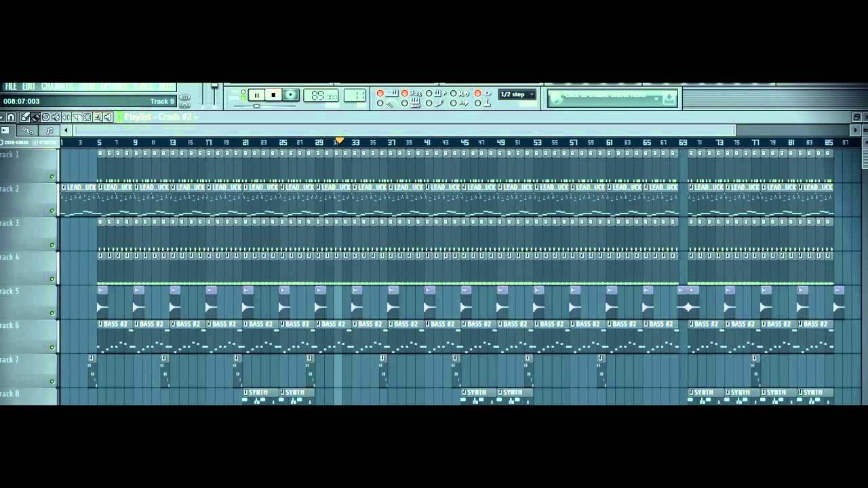
Task: Select the dashed-box Select tool
Action: (87, 117)
